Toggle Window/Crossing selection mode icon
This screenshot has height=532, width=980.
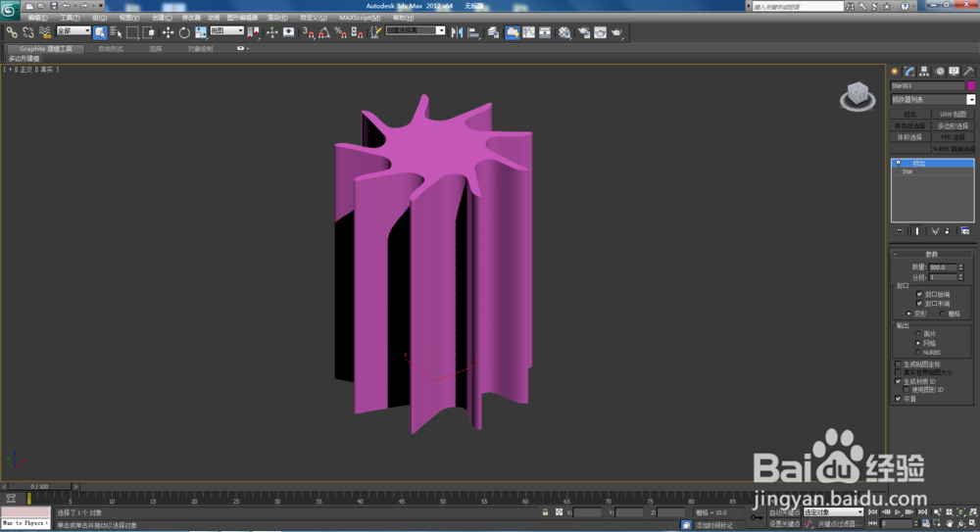click(148, 32)
